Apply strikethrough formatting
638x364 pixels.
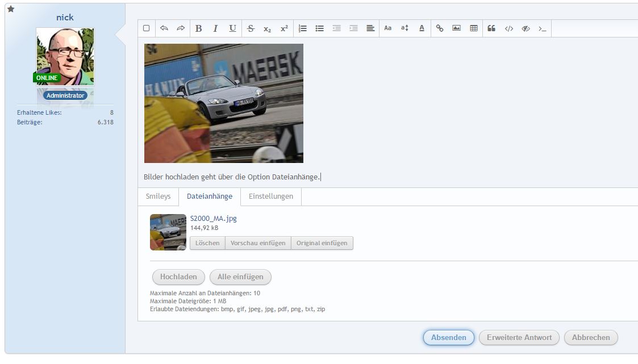[x=251, y=28]
